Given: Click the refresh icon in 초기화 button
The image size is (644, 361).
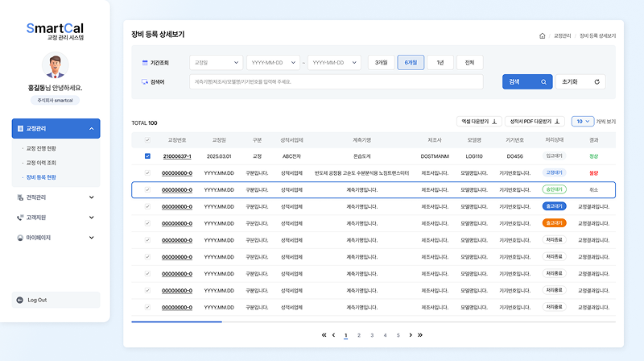Looking at the screenshot, I should pos(597,81).
